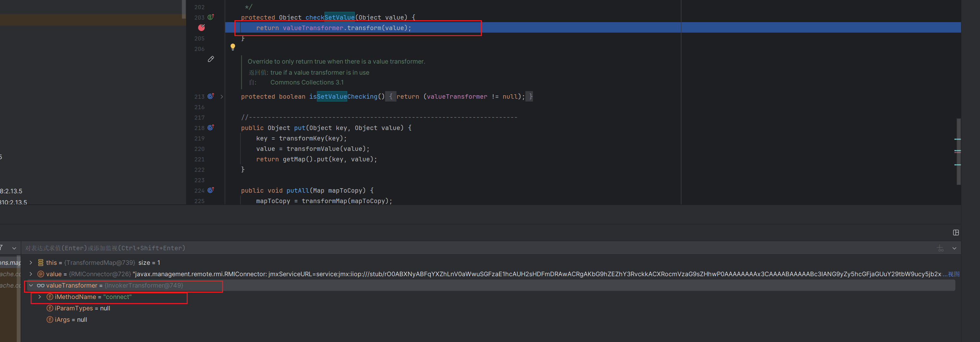Expand the 'value' RMIConnector variable

[31, 274]
